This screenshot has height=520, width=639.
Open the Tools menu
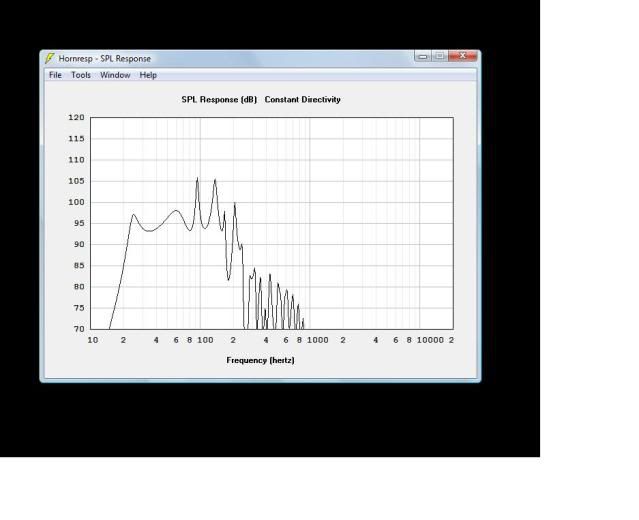coord(81,75)
